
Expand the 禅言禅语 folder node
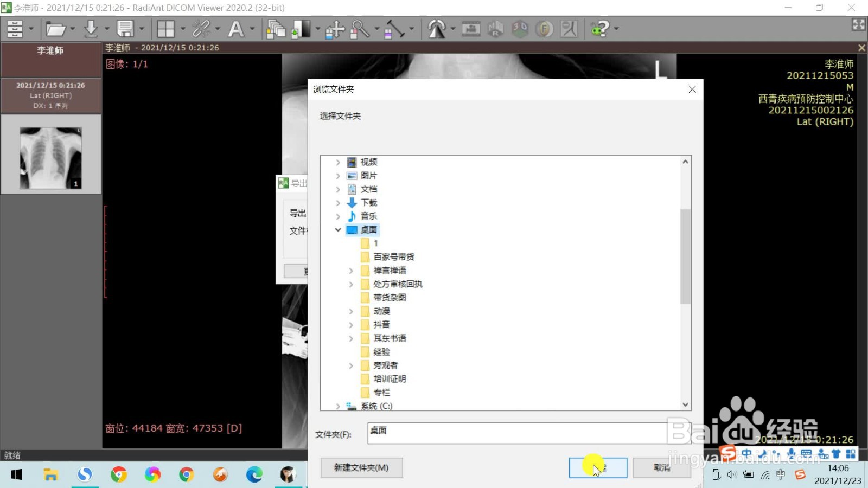tap(351, 271)
